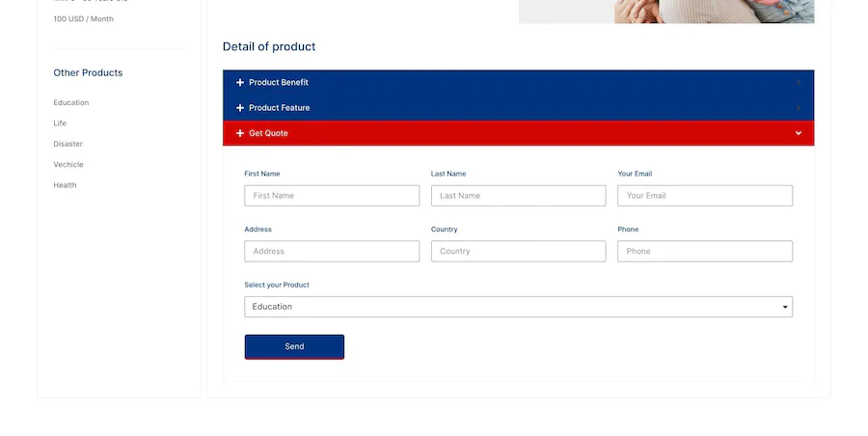868x436 pixels.
Task: Open the Vechicle product link
Action: (x=68, y=165)
